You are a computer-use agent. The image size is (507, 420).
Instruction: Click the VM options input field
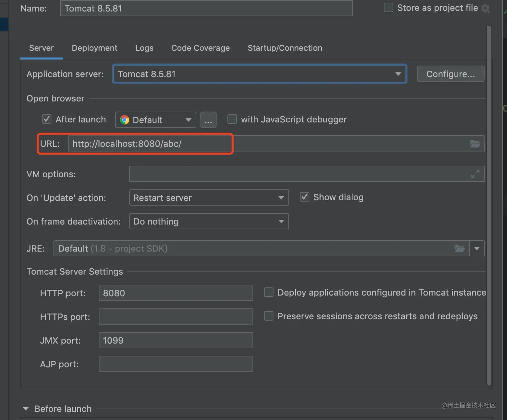307,174
